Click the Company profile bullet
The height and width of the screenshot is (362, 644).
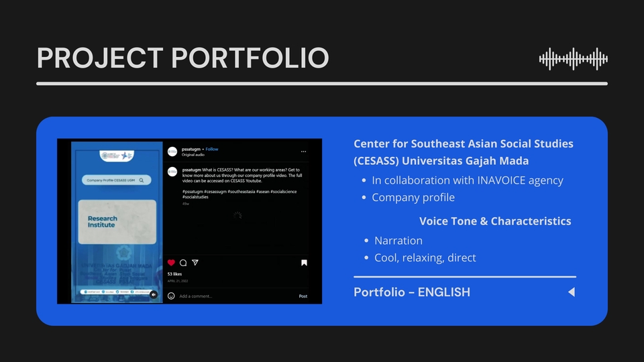[x=413, y=197]
